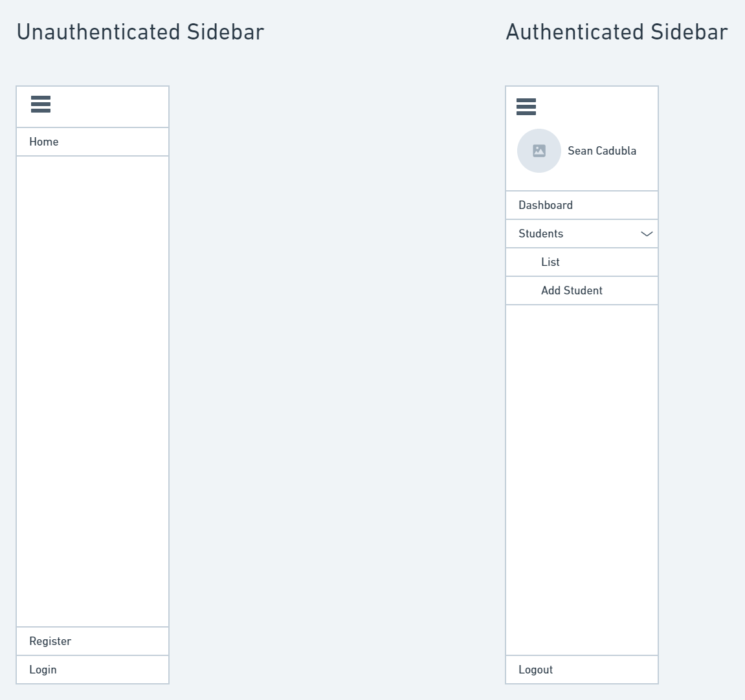Click the empty body of the Unauthenticated Sidebar
The image size is (745, 700).
[93, 388]
